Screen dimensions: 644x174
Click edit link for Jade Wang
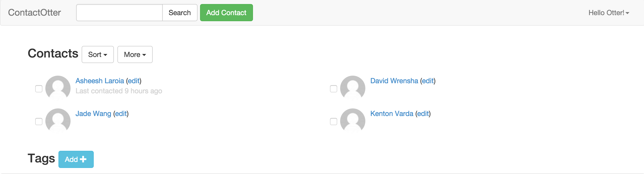pyautogui.click(x=121, y=113)
